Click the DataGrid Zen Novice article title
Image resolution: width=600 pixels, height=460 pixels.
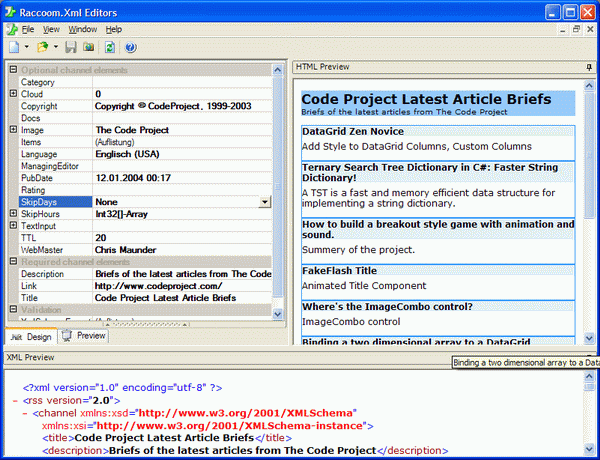(353, 131)
